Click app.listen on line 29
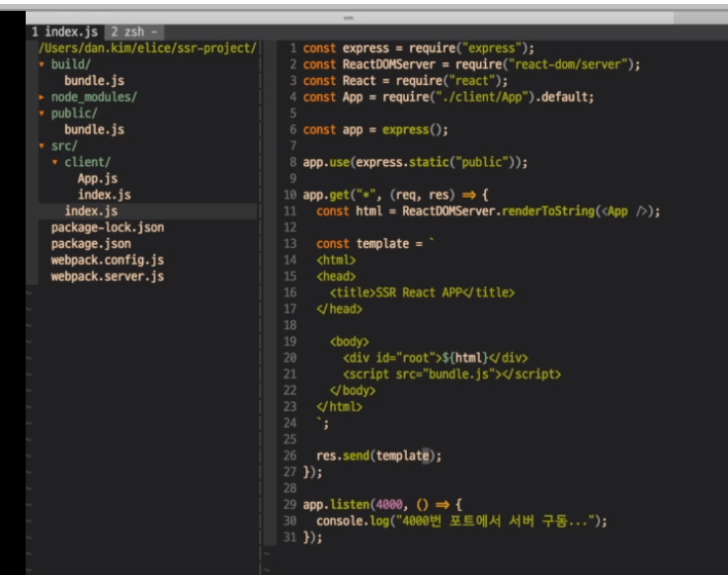The width and height of the screenshot is (728, 575). 336,505
